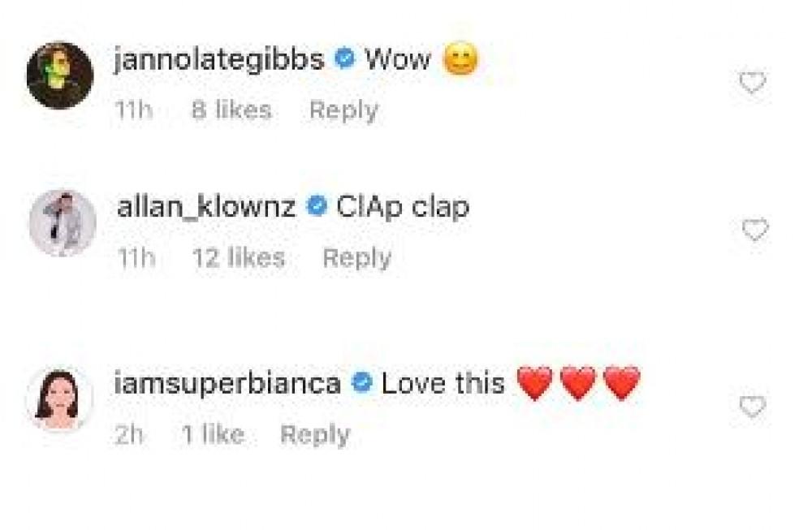This screenshot has height=530, width=812.
Task: Reply to jannolategibbs' Wow comment
Action: pyautogui.click(x=343, y=110)
